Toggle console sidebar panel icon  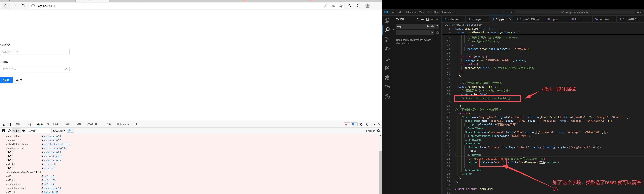[3, 131]
